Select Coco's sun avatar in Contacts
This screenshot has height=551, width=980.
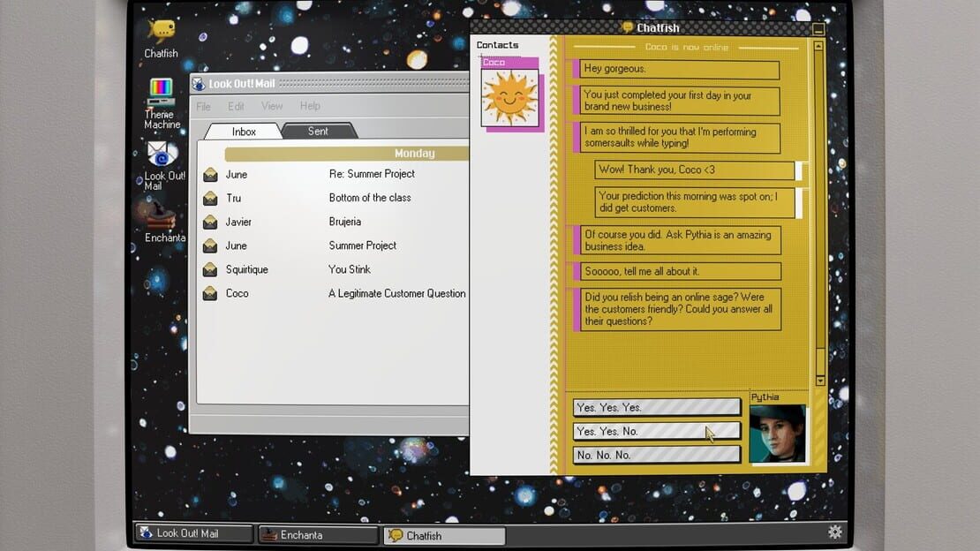pos(509,97)
